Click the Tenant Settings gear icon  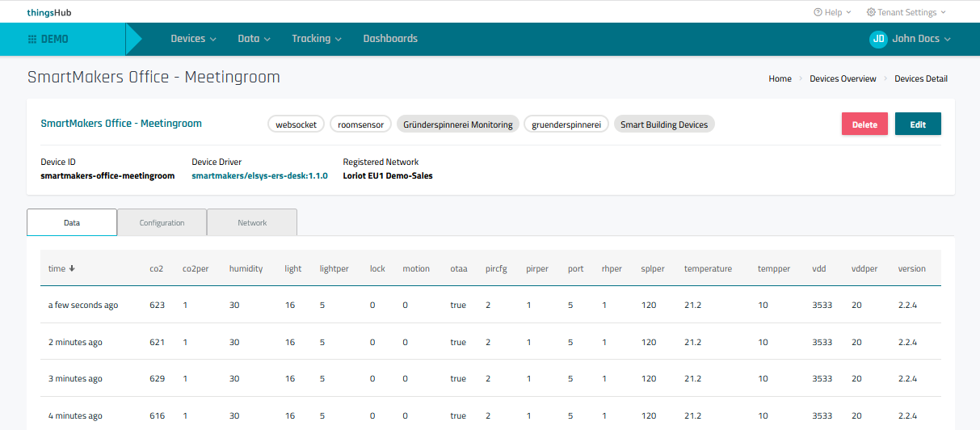[x=871, y=12]
